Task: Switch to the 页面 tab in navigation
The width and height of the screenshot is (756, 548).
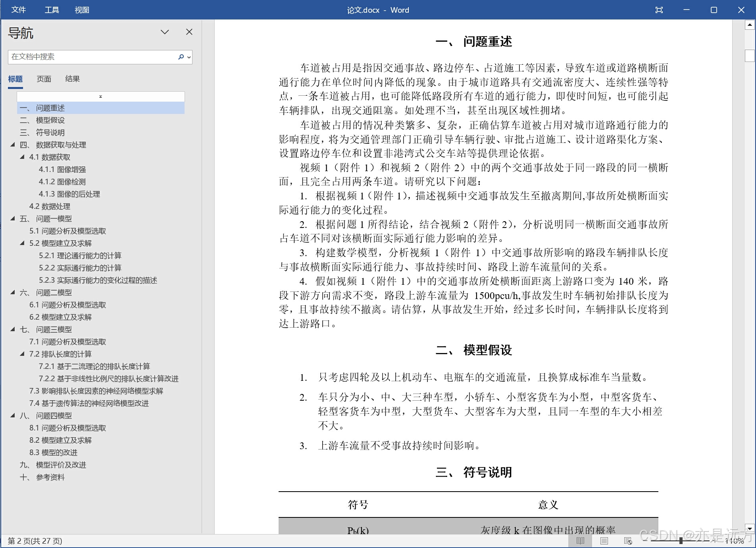Action: pos(44,79)
